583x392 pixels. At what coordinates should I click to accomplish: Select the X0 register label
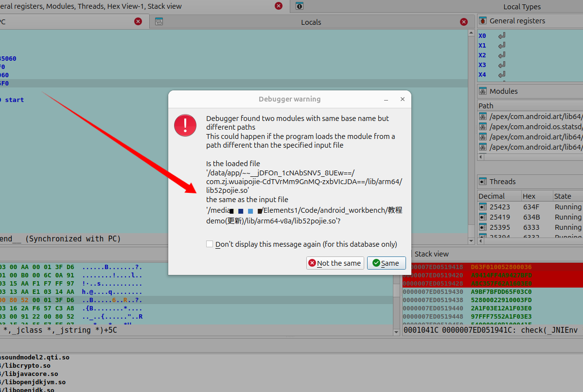click(482, 35)
